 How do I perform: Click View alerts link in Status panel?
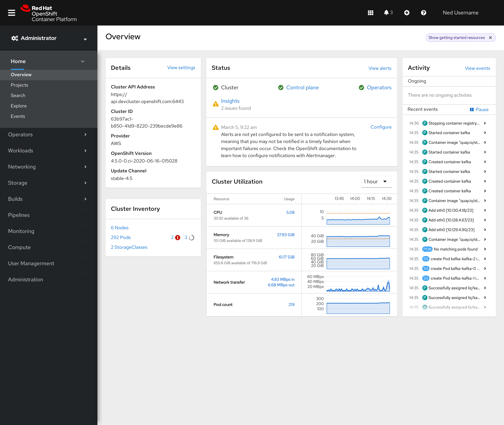pos(380,68)
